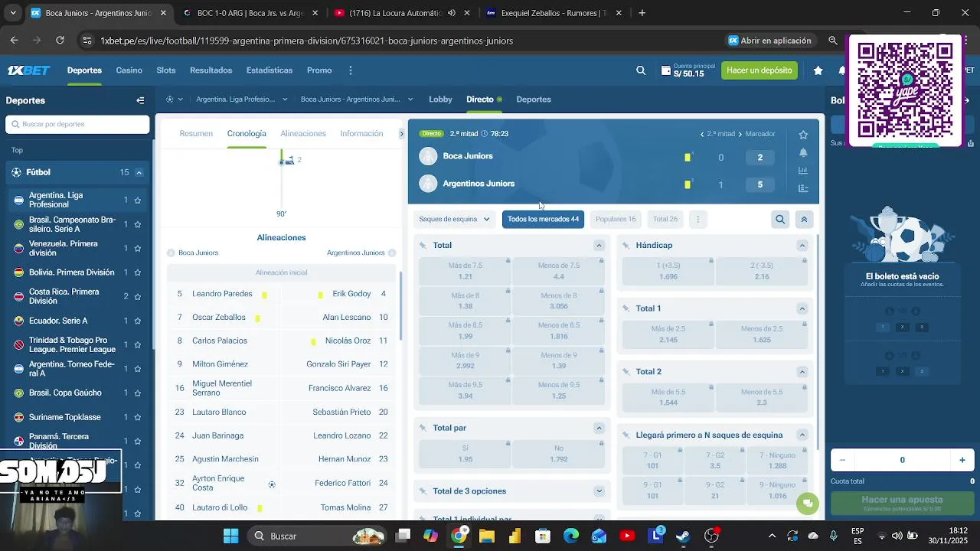Click the Windows Start button
The width and height of the screenshot is (980, 551).
click(x=230, y=536)
